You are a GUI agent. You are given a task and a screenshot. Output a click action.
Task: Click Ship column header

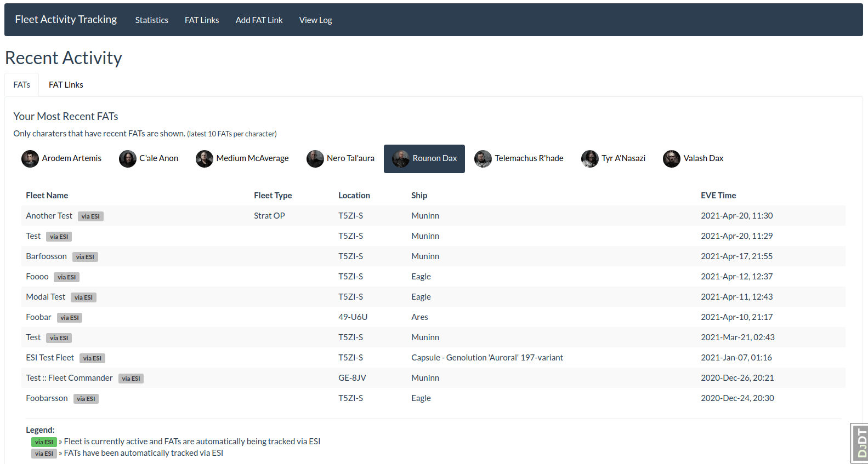[x=419, y=196]
